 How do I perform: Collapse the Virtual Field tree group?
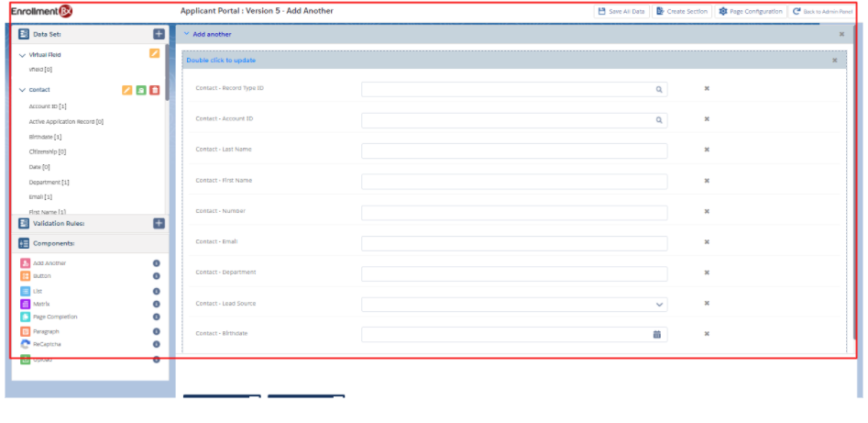tap(22, 55)
